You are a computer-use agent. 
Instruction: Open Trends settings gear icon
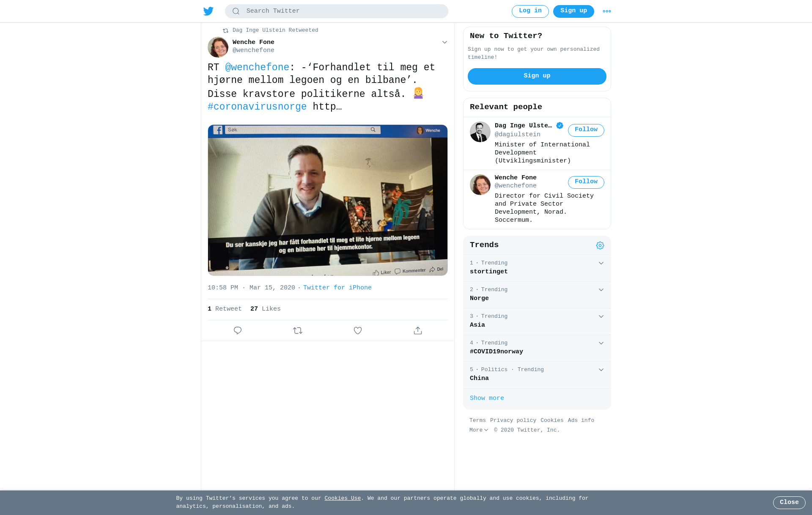[600, 245]
